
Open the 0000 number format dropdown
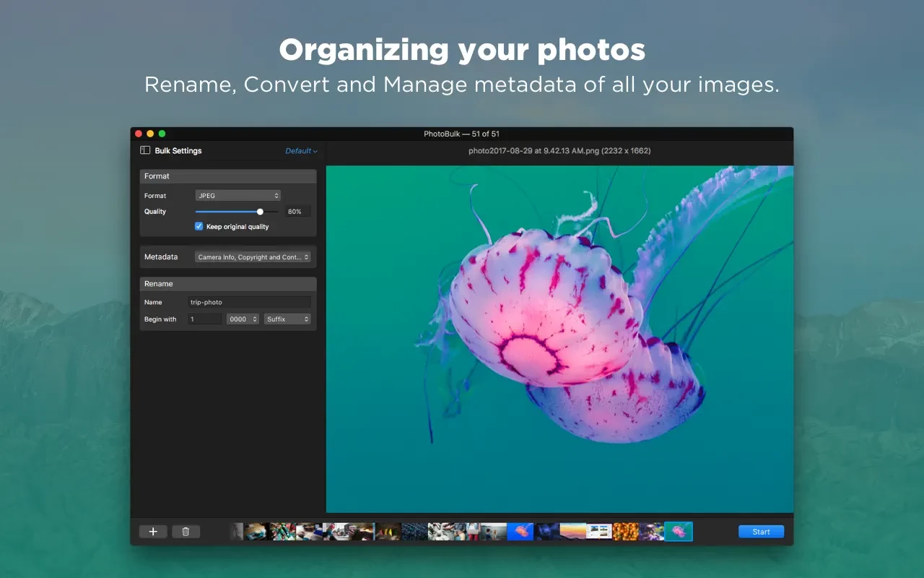243,319
